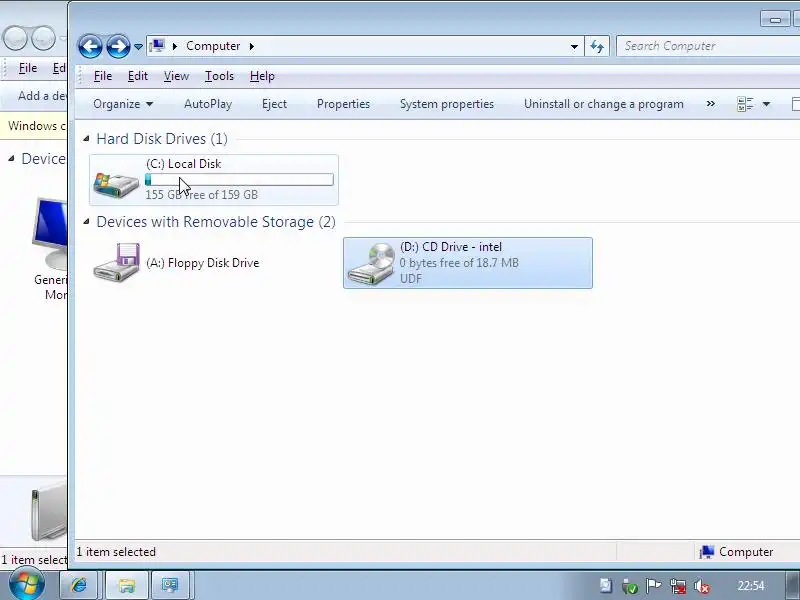This screenshot has height=600, width=800.
Task: Open the File menu in Computer window
Action: pos(103,76)
